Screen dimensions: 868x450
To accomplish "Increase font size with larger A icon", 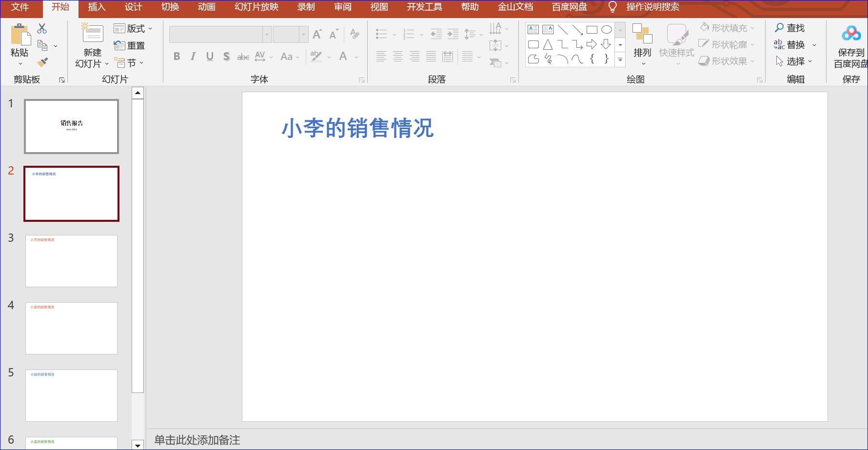I will [x=317, y=34].
